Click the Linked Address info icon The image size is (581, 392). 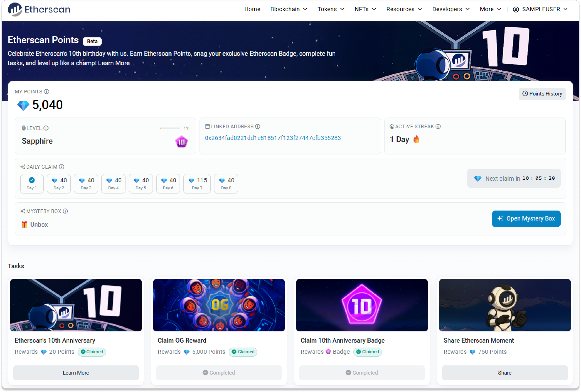(x=257, y=127)
